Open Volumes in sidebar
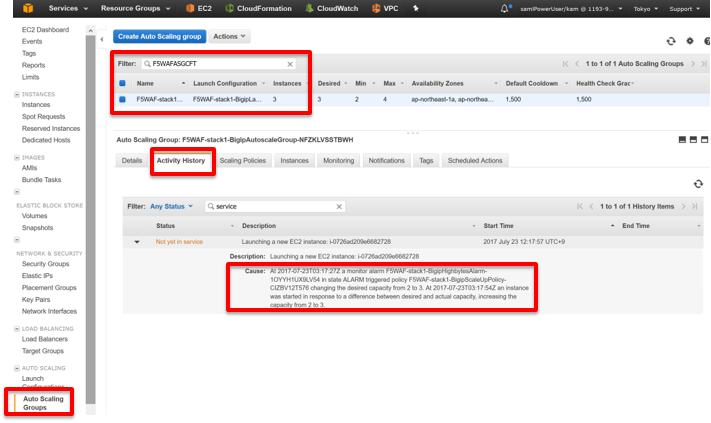 34,216
